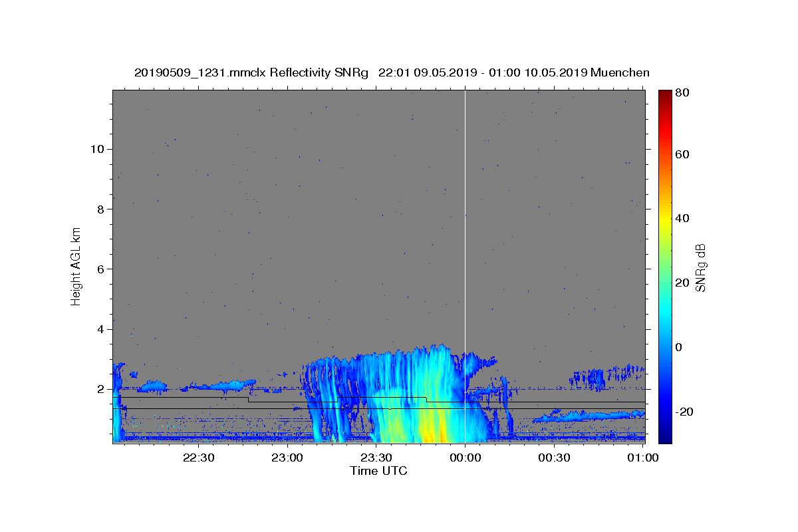
Task: Click the colorbar value 40
Action: click(682, 218)
